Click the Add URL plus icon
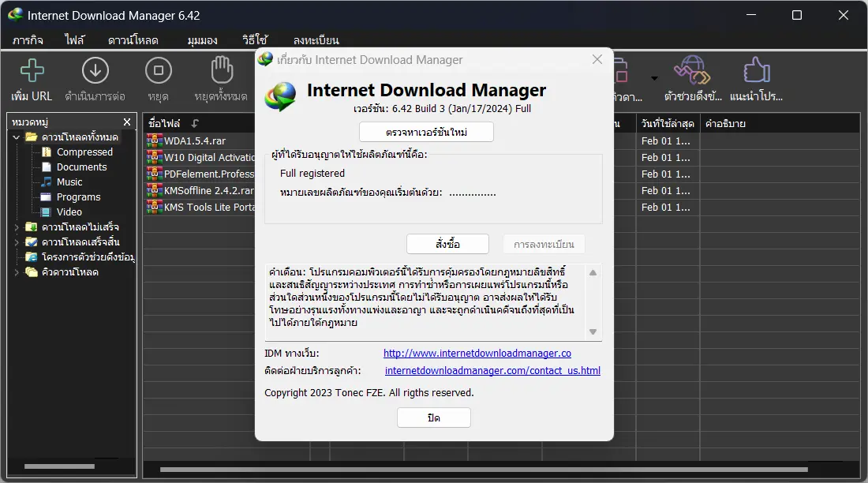The image size is (868, 483). point(32,70)
